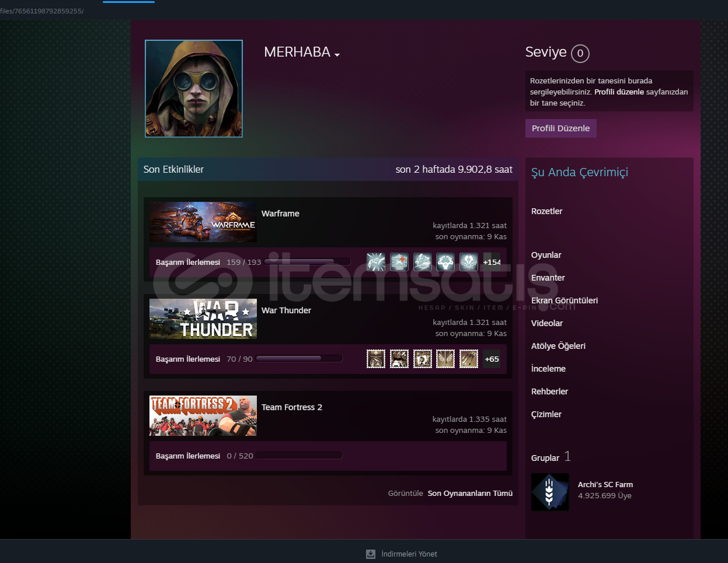
Task: Click the profile avatar image
Action: tap(194, 89)
